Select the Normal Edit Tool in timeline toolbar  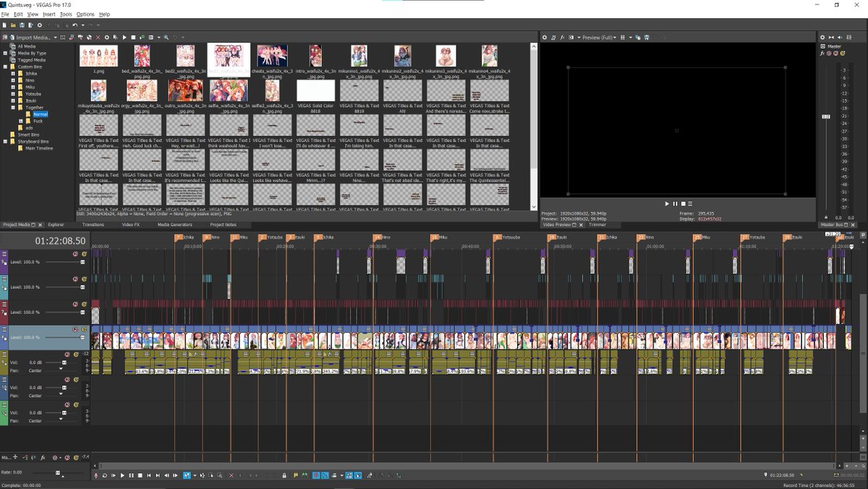tap(187, 475)
